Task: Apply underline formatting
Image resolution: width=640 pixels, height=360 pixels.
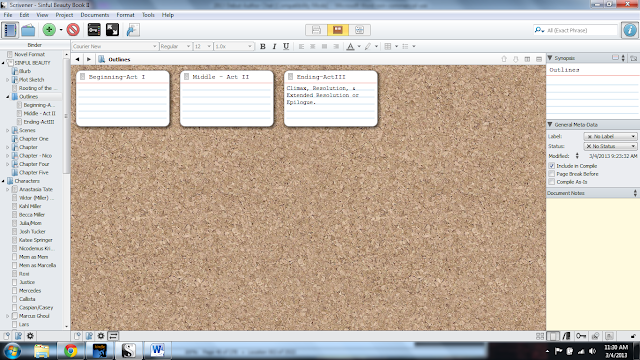Action: click(286, 47)
